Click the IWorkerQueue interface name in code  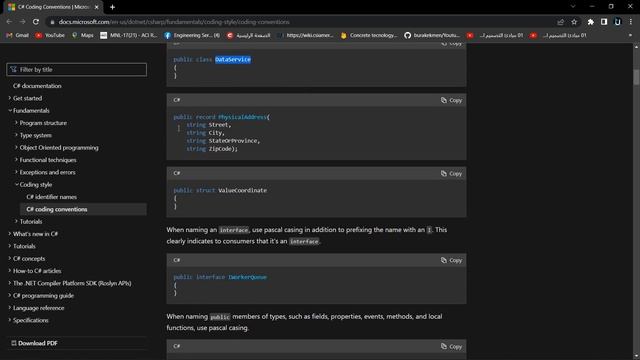pyautogui.click(x=247, y=277)
